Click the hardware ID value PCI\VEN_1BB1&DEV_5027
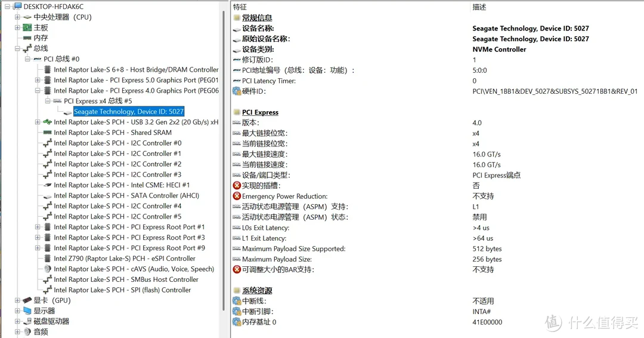The width and height of the screenshot is (644, 338). (555, 91)
